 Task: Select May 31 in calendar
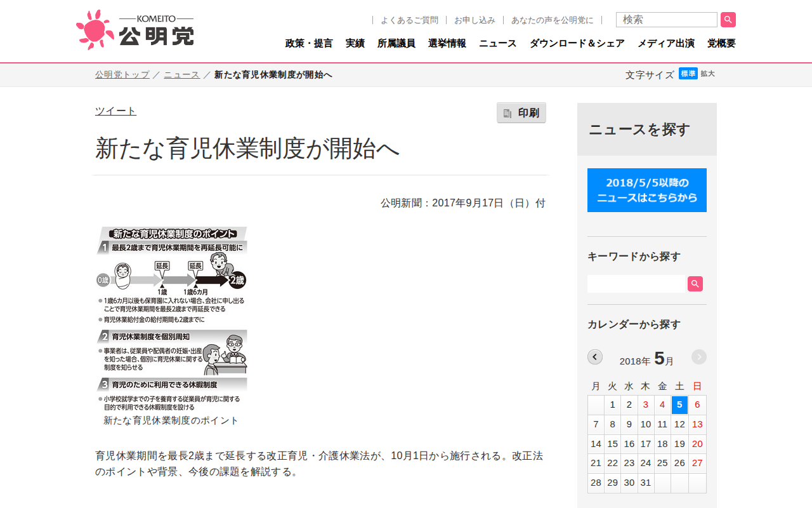click(646, 483)
